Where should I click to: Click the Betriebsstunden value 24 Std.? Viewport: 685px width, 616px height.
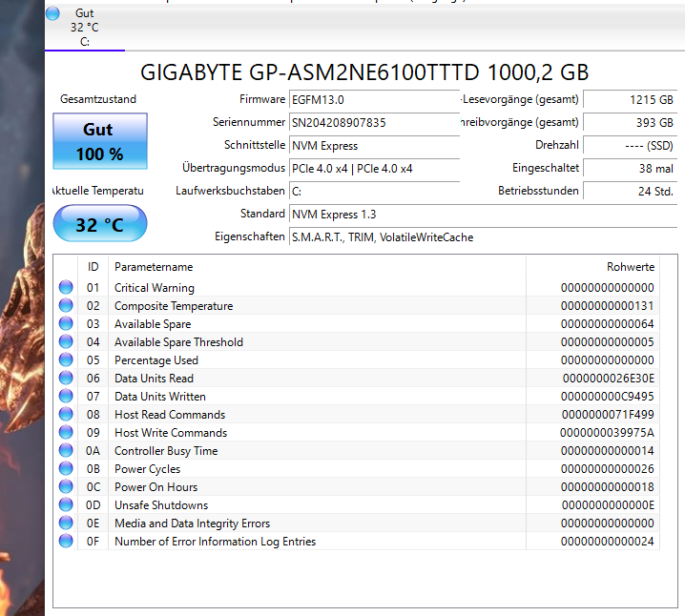point(630,192)
